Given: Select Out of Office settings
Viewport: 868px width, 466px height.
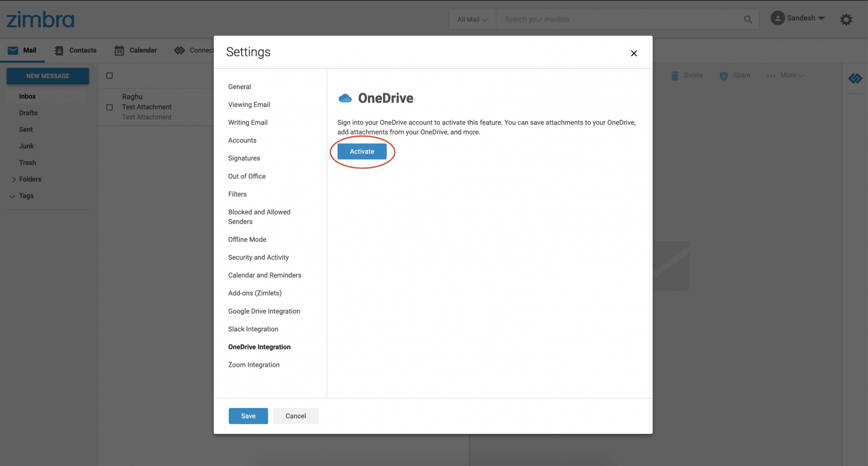Looking at the screenshot, I should click(x=247, y=176).
